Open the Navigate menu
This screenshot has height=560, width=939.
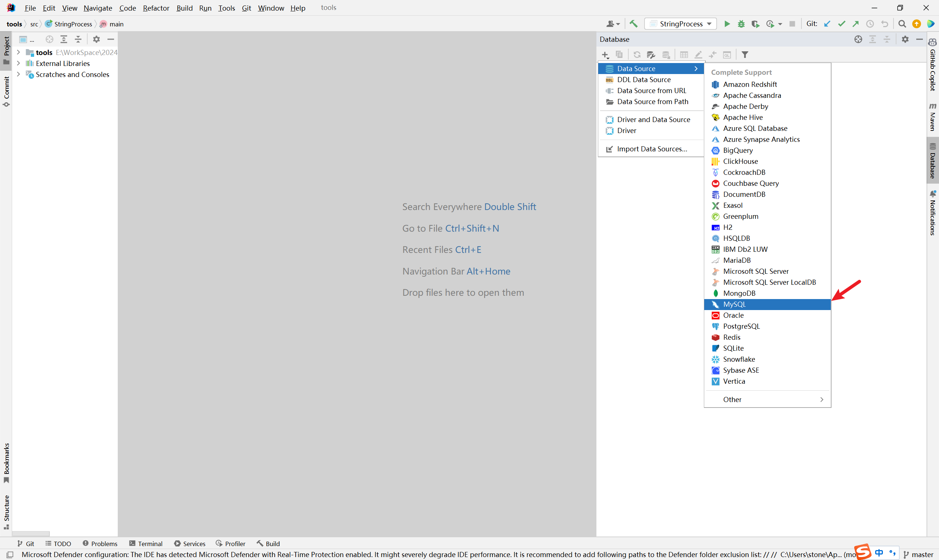(x=98, y=8)
